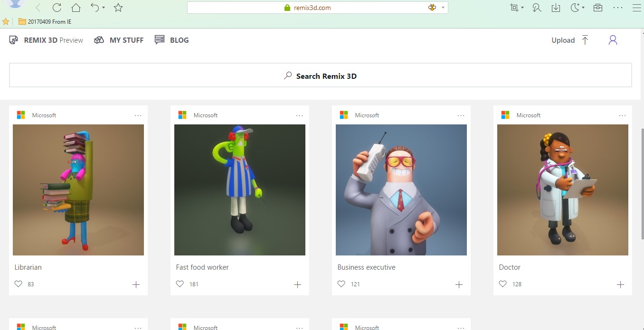Like the Fast food worker model
Screen dimensions: 644x330
click(180, 283)
